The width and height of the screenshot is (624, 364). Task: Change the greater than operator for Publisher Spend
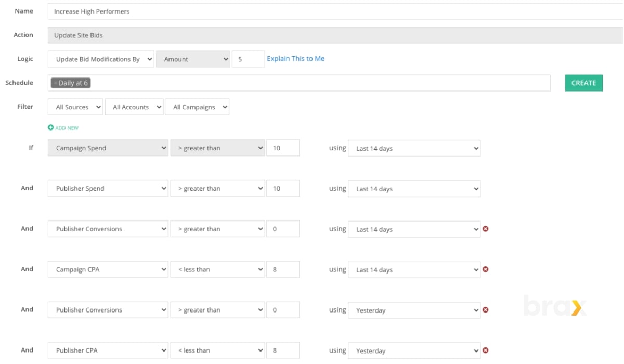(x=217, y=188)
